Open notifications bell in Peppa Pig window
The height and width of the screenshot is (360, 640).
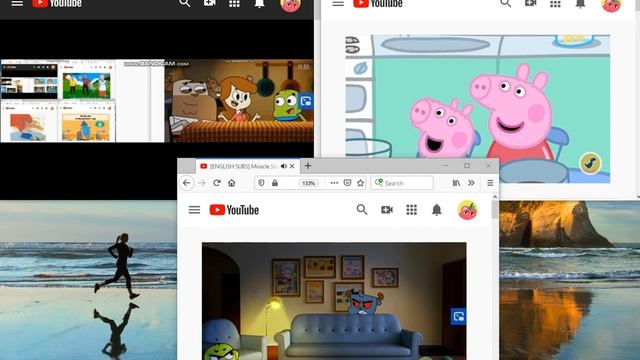(580, 4)
